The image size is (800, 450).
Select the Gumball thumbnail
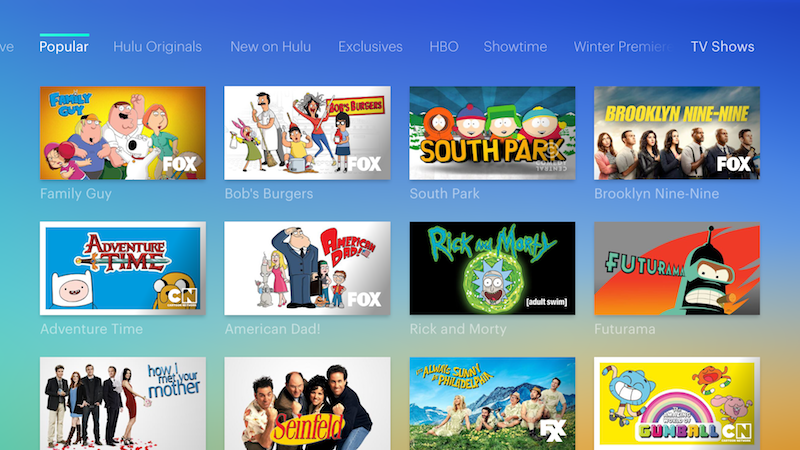click(x=677, y=403)
